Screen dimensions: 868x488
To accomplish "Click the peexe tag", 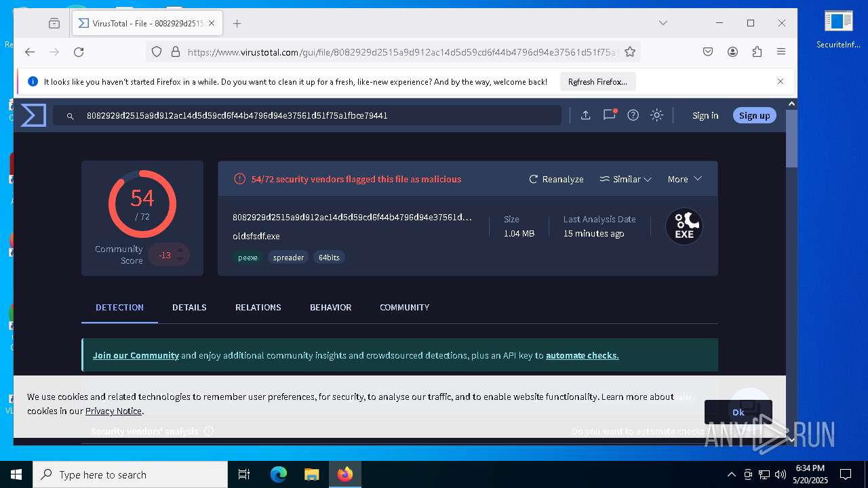I will (248, 258).
